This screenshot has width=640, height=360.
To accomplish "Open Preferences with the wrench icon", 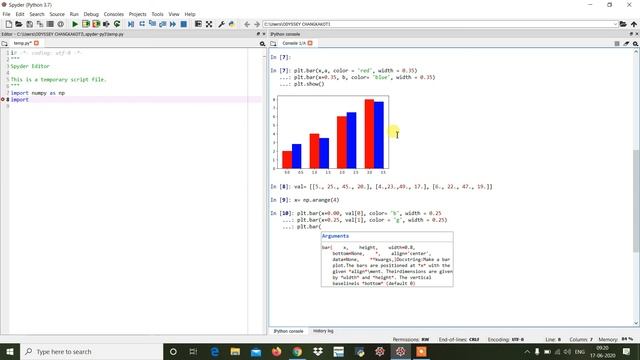I will pos(221,24).
